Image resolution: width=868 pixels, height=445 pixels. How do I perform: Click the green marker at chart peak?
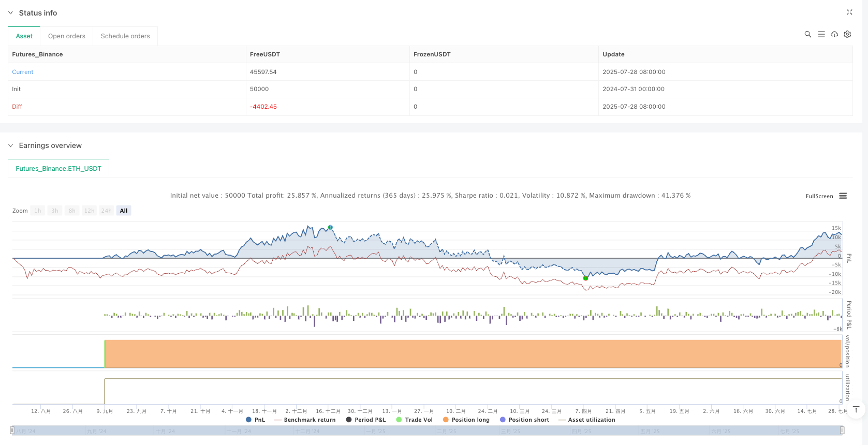[330, 228]
